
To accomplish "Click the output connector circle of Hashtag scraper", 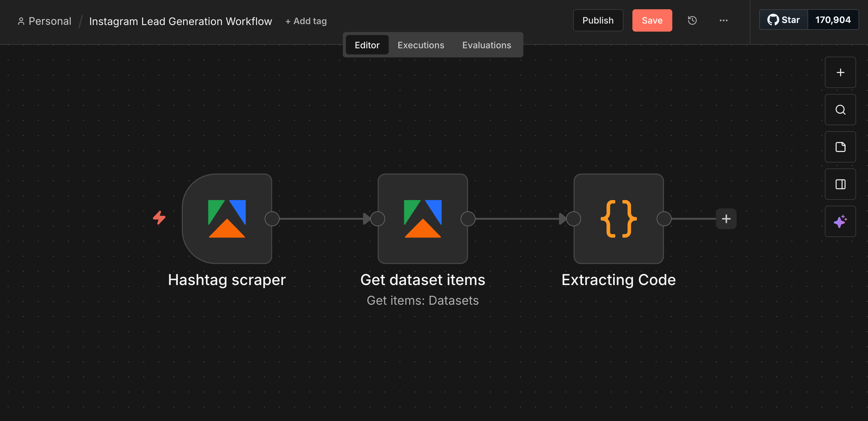I will [x=272, y=219].
